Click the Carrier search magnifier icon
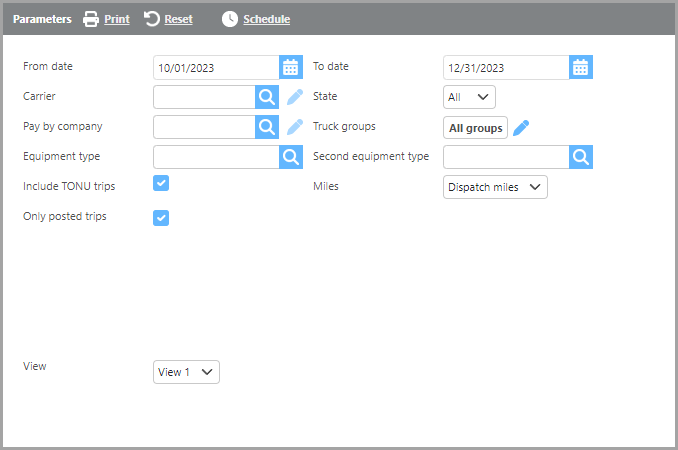678x450 pixels. 267,97
